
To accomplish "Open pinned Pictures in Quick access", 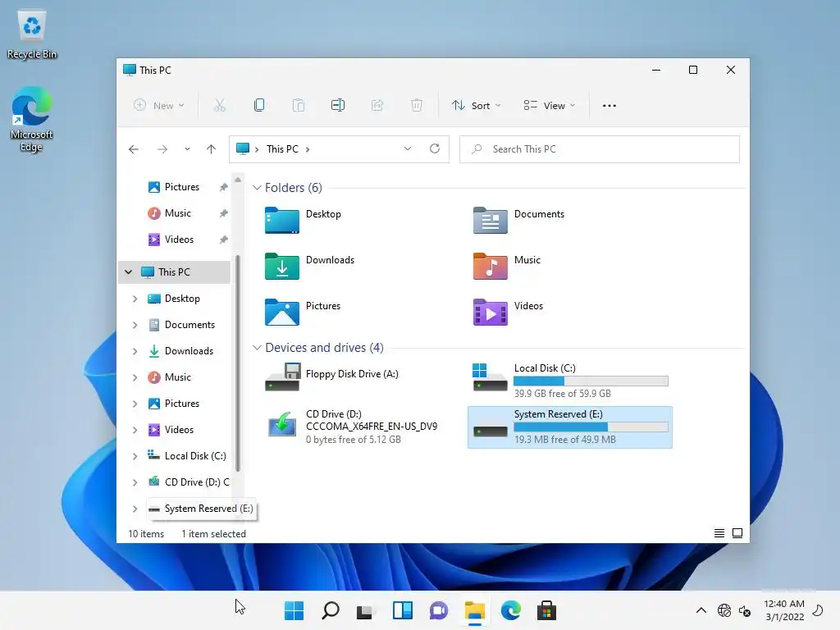I will 182,187.
